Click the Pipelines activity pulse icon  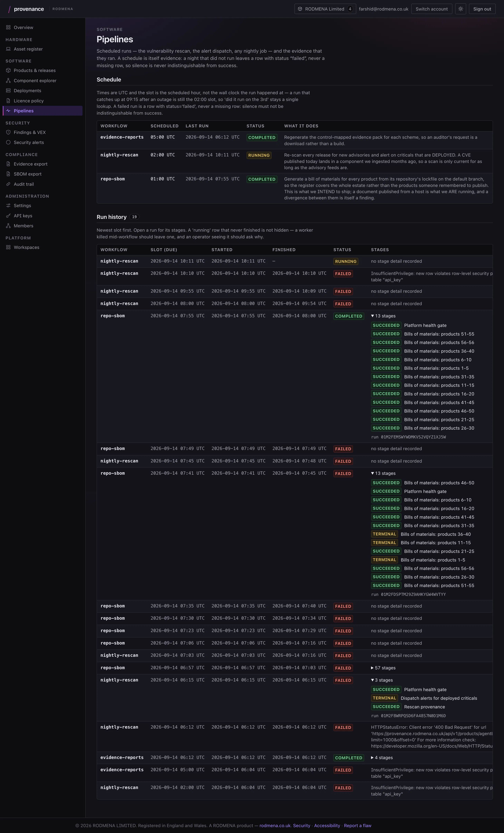pos(8,111)
